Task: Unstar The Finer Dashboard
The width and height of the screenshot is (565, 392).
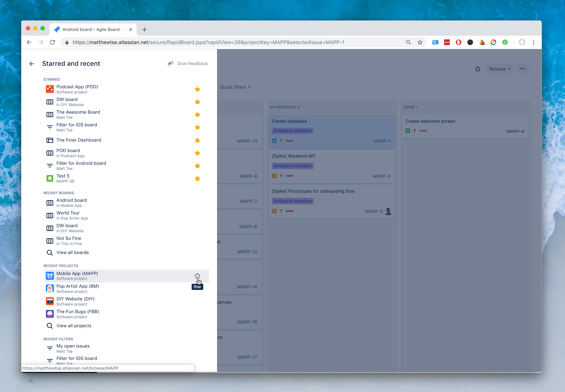Action: click(197, 140)
